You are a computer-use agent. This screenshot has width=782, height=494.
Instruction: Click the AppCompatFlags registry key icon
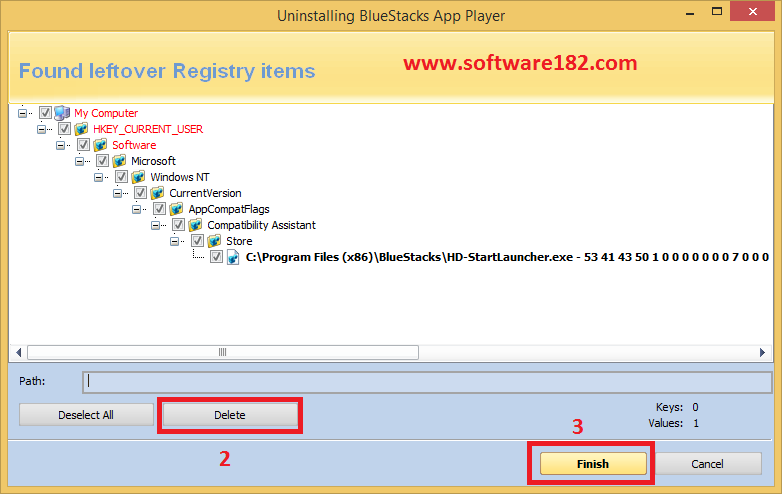click(x=176, y=209)
